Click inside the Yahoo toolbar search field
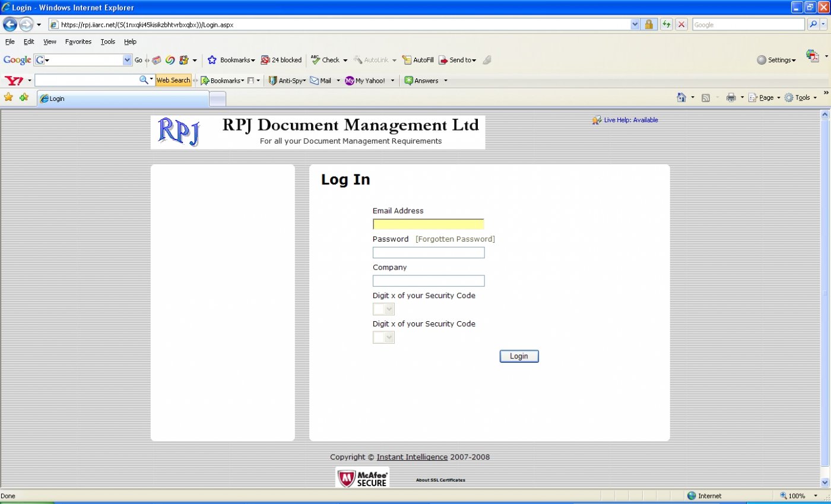Screen dimensions: 831x504 [87, 80]
